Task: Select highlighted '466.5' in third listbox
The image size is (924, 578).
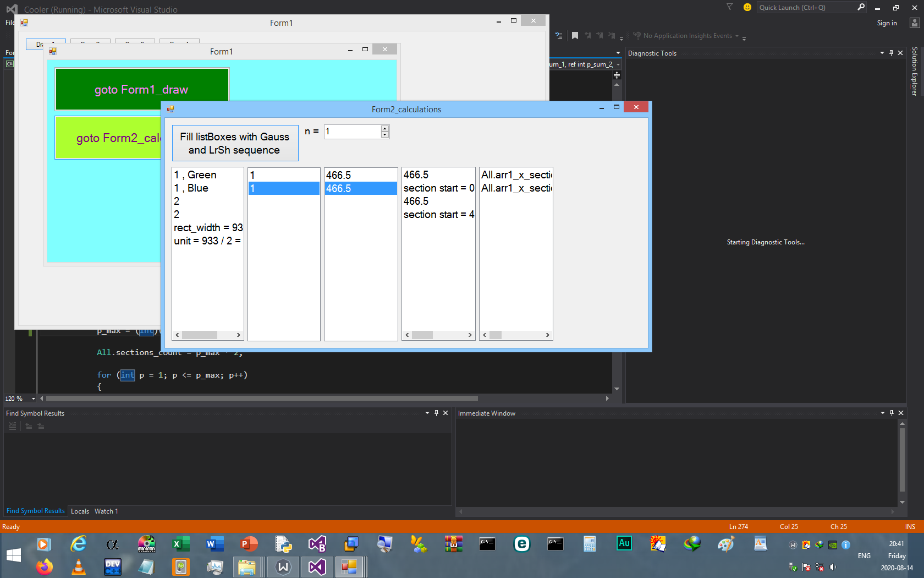Action: (x=361, y=188)
